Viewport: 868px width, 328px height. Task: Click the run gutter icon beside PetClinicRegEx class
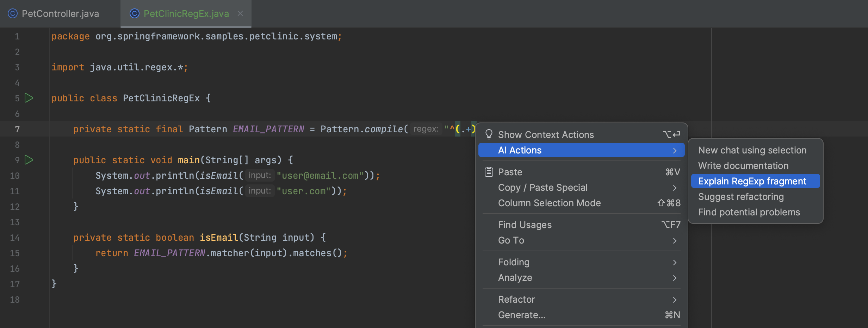click(29, 98)
